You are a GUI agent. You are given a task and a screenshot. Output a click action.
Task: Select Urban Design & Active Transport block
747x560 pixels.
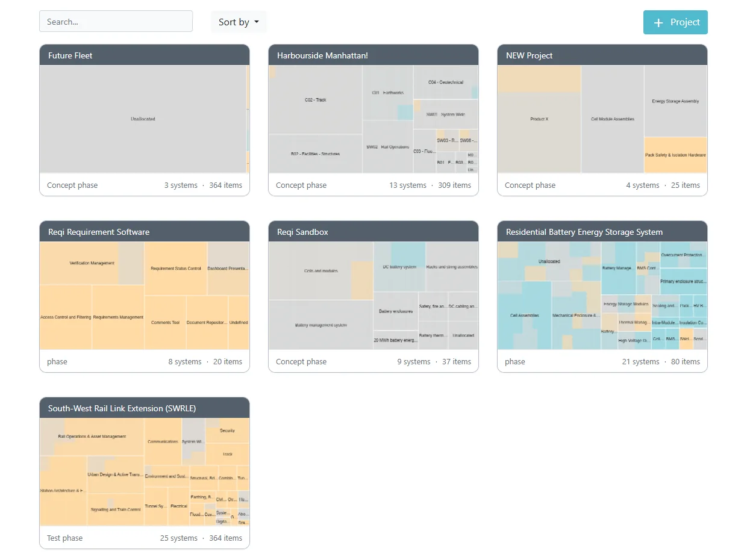(x=116, y=474)
